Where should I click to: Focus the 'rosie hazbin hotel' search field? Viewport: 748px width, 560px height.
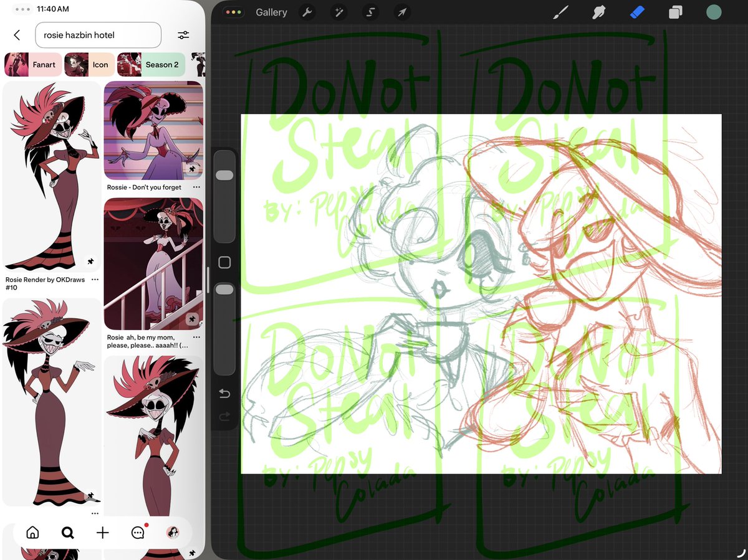click(x=98, y=36)
